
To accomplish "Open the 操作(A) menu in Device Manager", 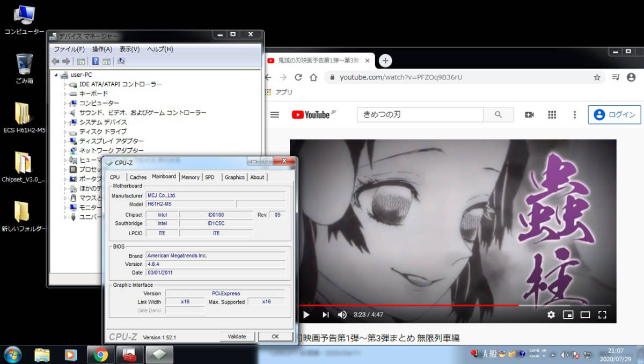I will click(x=101, y=49).
